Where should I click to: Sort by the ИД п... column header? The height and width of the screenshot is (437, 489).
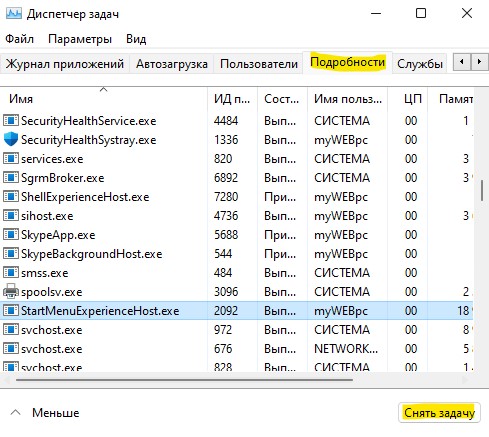(232, 99)
